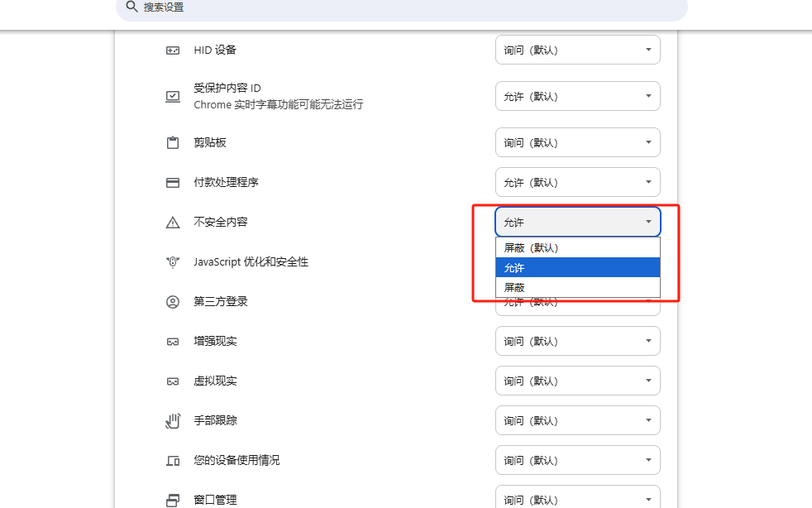Expand the HID 设备 setting dropdown
Screen dimensions: 812x508
[577, 50]
